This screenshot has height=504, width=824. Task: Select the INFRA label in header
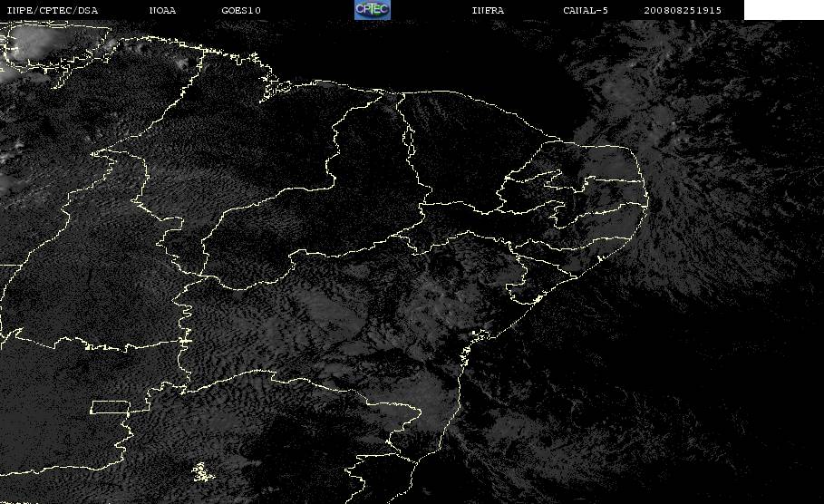coord(489,10)
